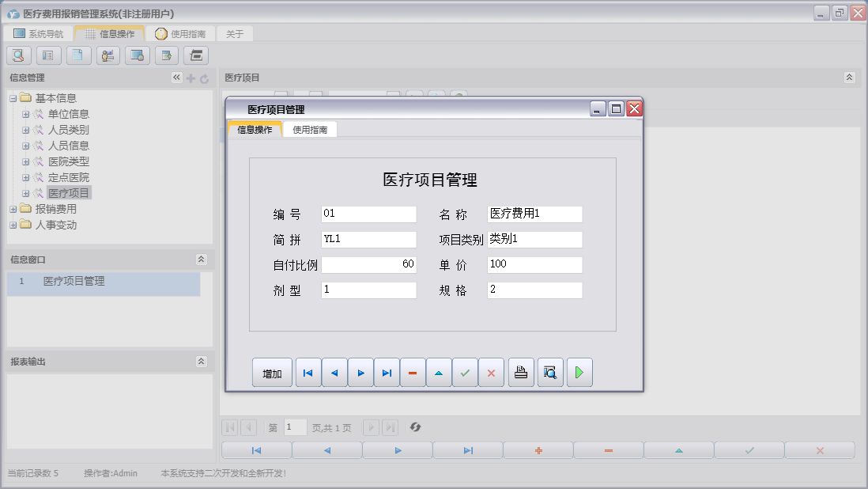Click the person icon in main toolbar
This screenshot has width=868, height=489.
(108, 55)
